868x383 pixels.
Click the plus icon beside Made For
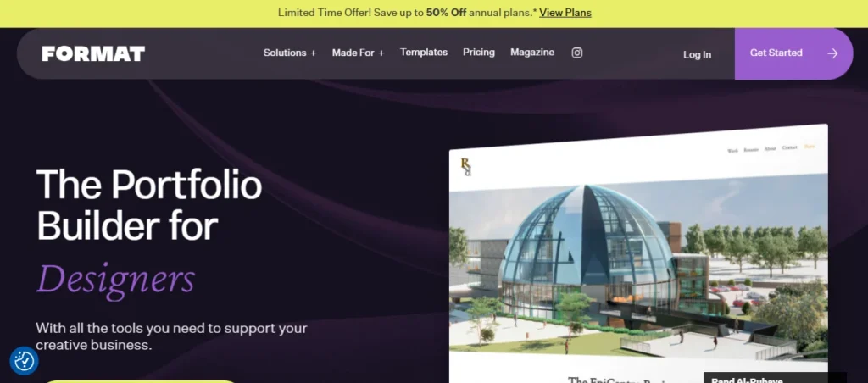point(381,53)
